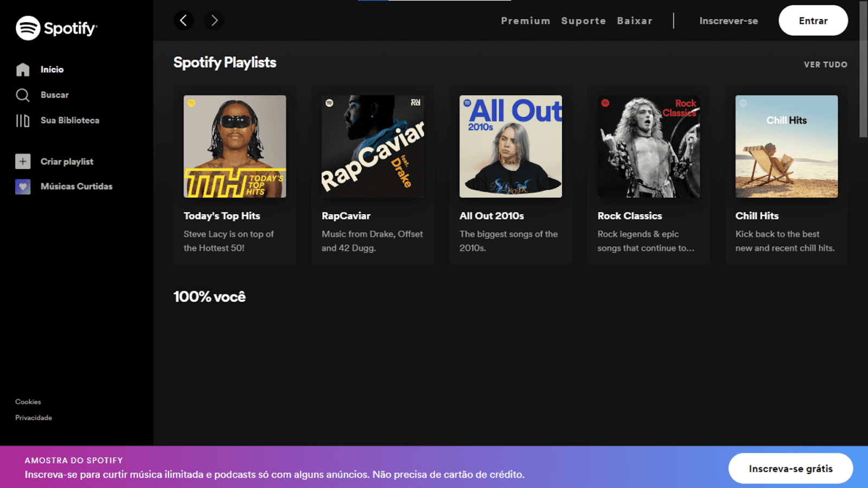
Task: Click the Spotify logo in sidebar
Action: pyautogui.click(x=56, y=28)
